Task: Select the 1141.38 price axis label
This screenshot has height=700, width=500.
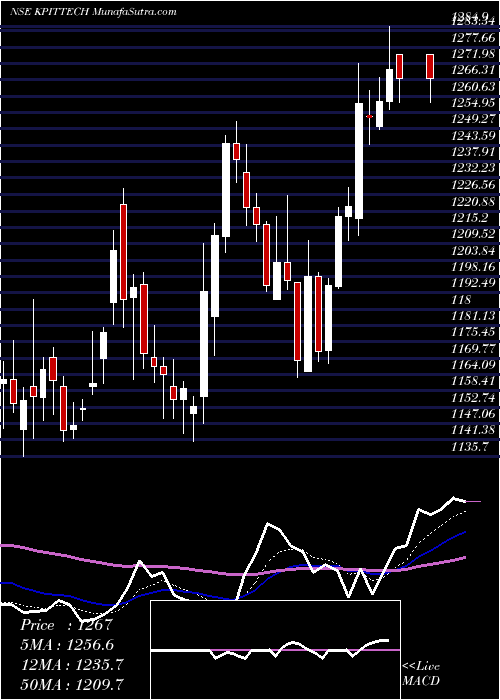Action: pyautogui.click(x=473, y=431)
